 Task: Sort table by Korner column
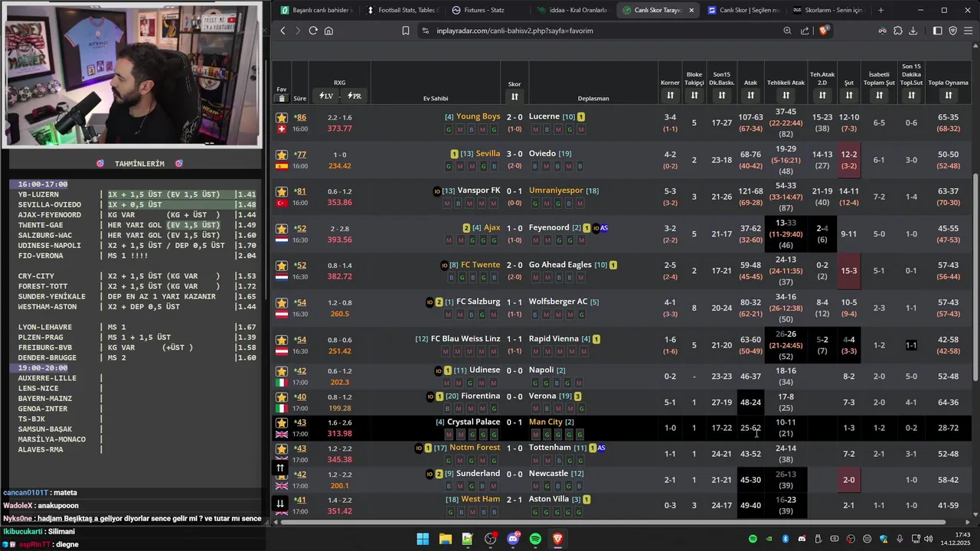(670, 95)
